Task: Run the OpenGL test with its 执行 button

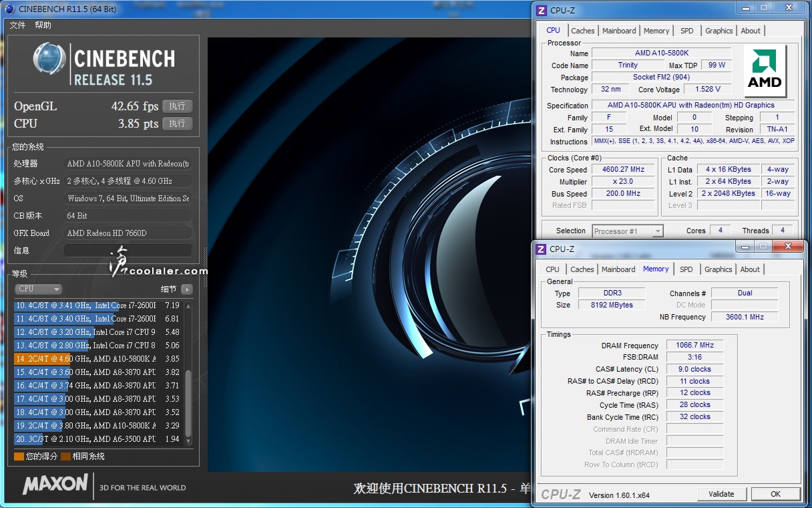Action: point(177,106)
